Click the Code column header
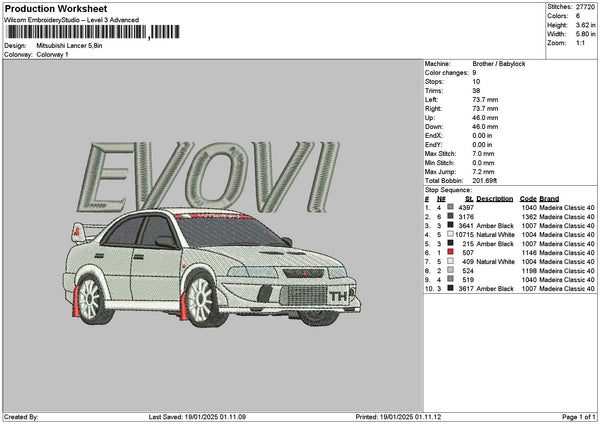 click(x=528, y=198)
